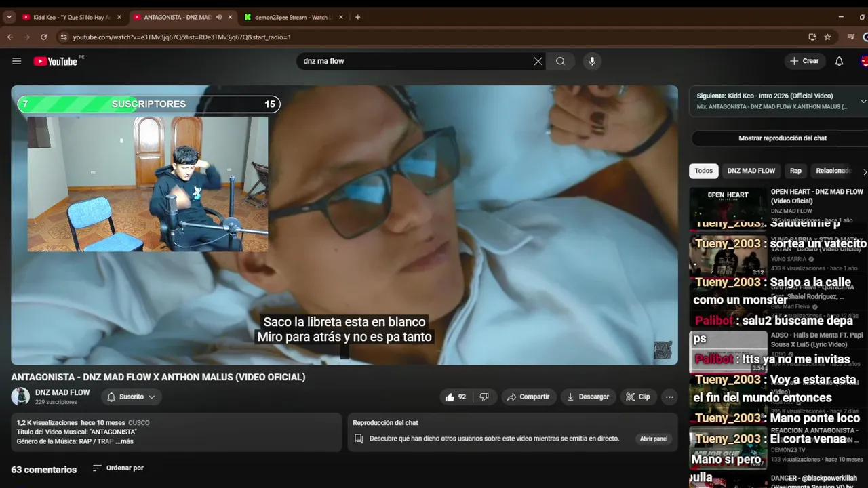Open the YouTube hamburger guide menu

pos(16,61)
